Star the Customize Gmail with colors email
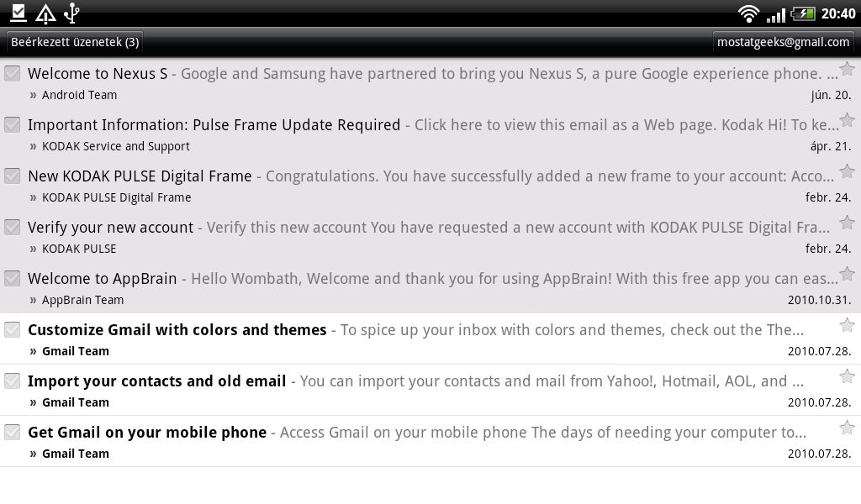This screenshot has width=861, height=504. (x=847, y=325)
